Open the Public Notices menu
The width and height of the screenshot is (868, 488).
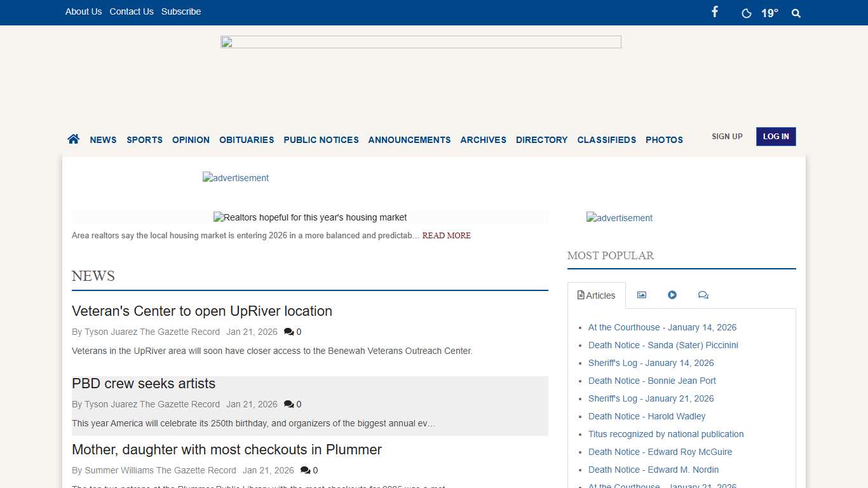tap(321, 140)
